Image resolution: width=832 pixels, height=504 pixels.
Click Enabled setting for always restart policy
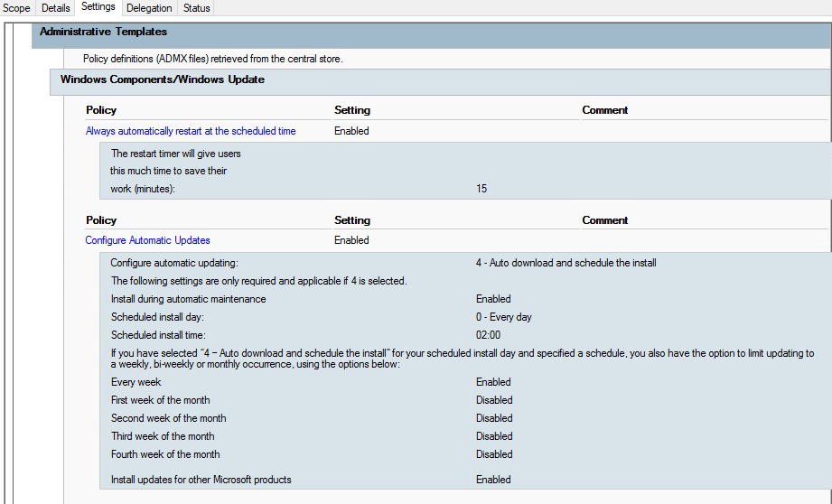click(x=351, y=131)
